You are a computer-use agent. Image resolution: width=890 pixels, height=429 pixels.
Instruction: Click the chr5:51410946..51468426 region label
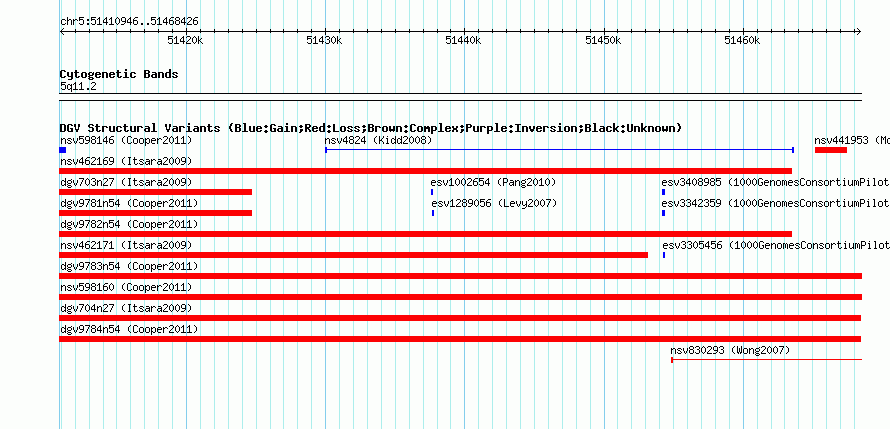129,22
